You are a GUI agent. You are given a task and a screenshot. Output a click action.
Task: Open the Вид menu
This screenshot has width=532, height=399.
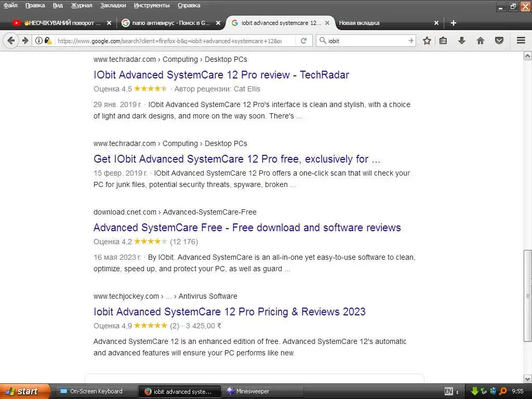point(58,5)
